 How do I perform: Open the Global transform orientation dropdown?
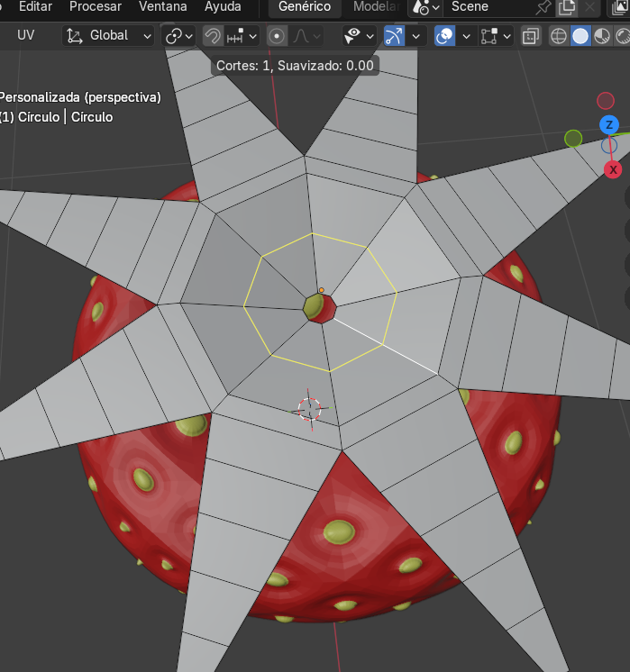110,36
